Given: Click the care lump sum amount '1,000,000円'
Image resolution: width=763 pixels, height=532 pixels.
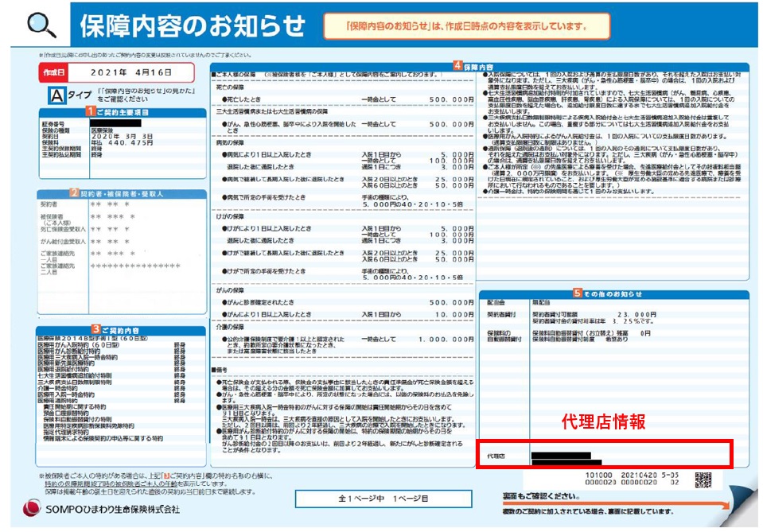Looking at the screenshot, I should 446,339.
